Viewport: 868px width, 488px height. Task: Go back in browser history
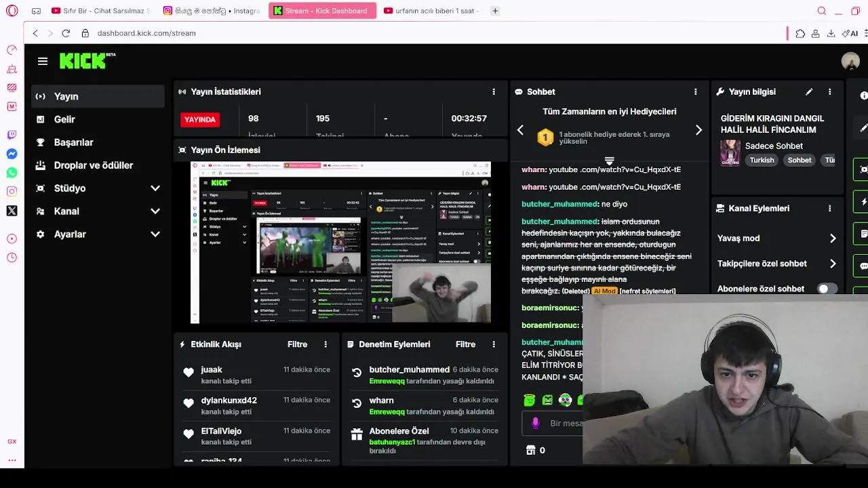(35, 33)
